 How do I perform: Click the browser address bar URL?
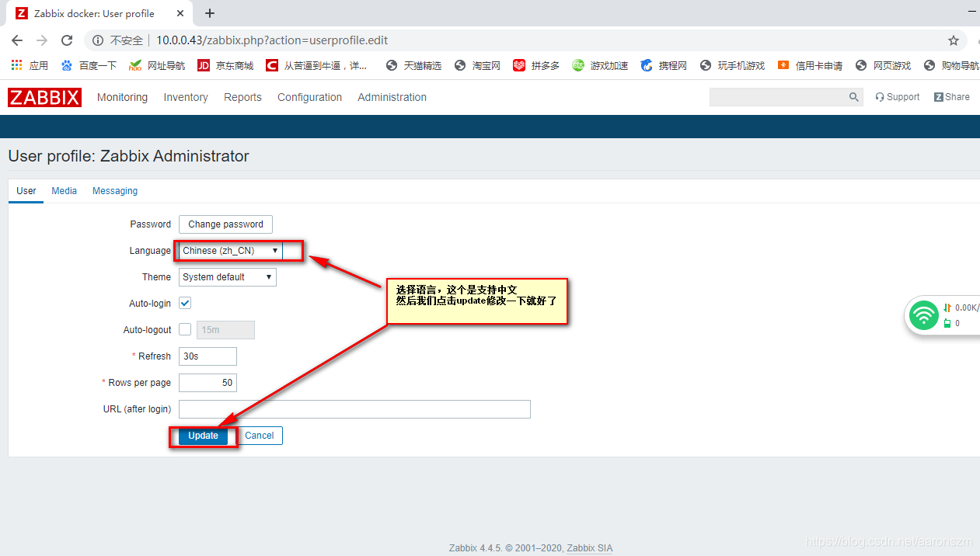pyautogui.click(x=272, y=40)
